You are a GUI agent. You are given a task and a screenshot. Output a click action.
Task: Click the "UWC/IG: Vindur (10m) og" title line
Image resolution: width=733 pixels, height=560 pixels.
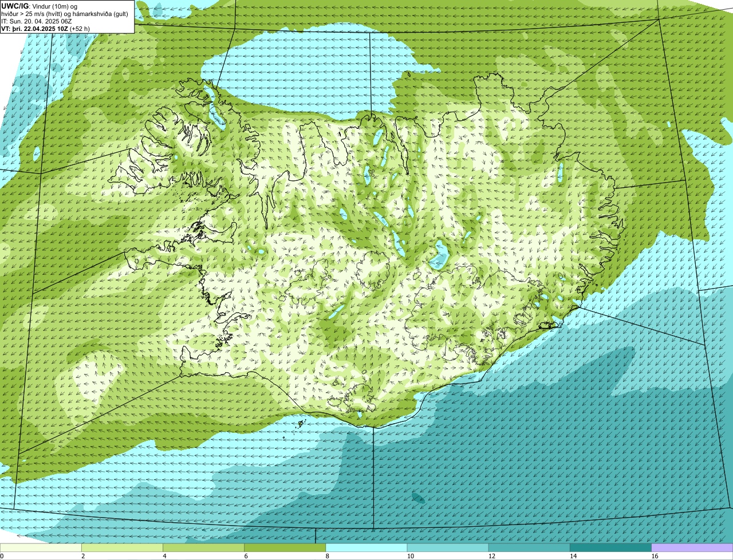(40, 6)
